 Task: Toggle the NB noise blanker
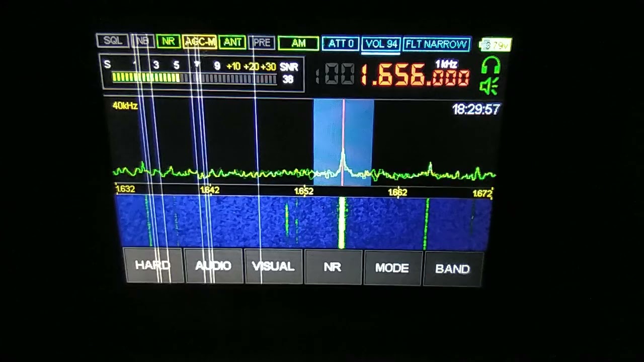pos(142,41)
